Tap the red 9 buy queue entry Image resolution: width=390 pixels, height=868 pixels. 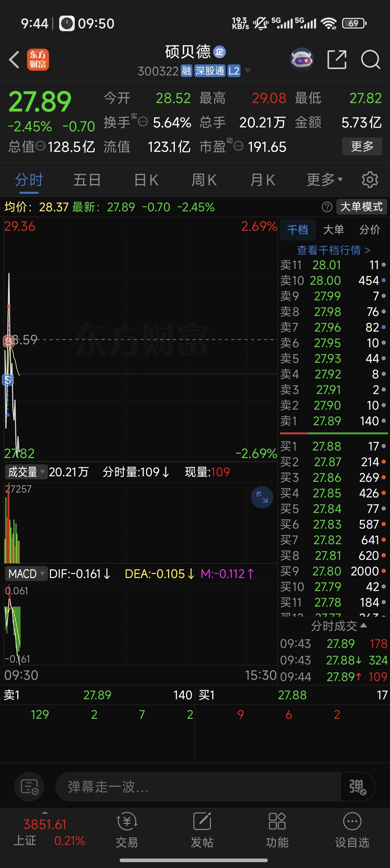pos(240,714)
